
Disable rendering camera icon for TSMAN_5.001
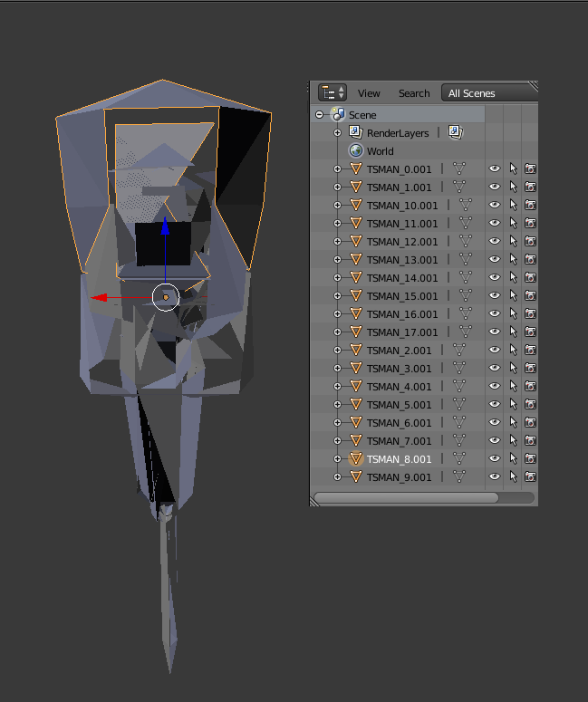pyautogui.click(x=530, y=405)
